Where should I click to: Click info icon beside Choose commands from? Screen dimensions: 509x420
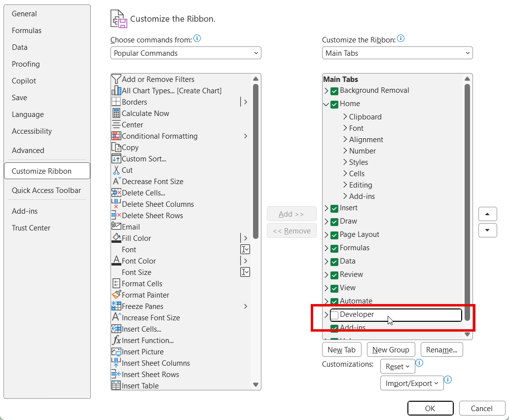coord(197,38)
